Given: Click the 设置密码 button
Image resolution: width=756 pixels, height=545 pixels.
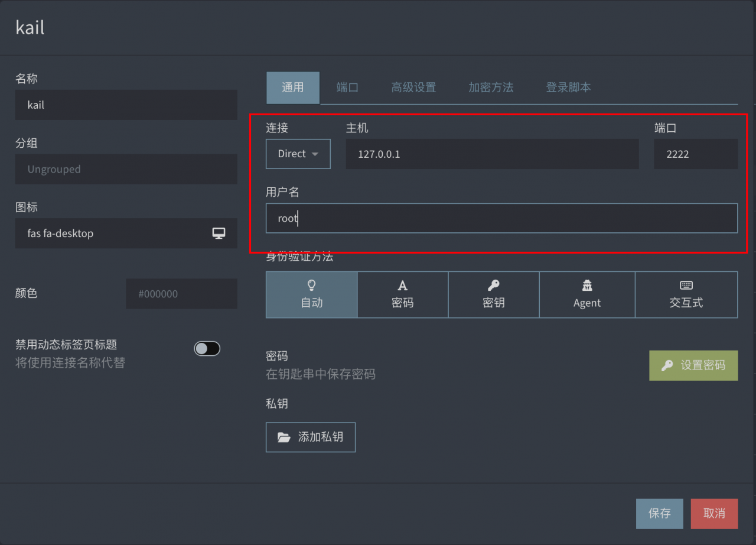Looking at the screenshot, I should (x=693, y=365).
